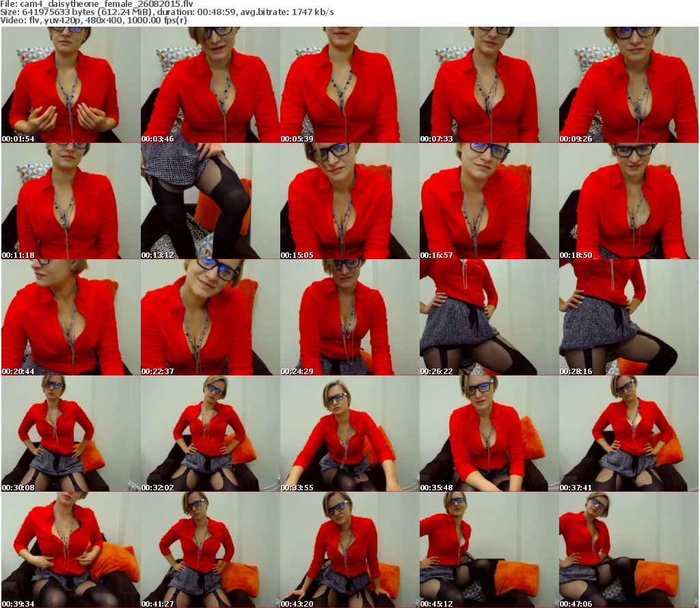
Task: Select the thumbnail at timestamp 00:32:02
Action: point(211,434)
